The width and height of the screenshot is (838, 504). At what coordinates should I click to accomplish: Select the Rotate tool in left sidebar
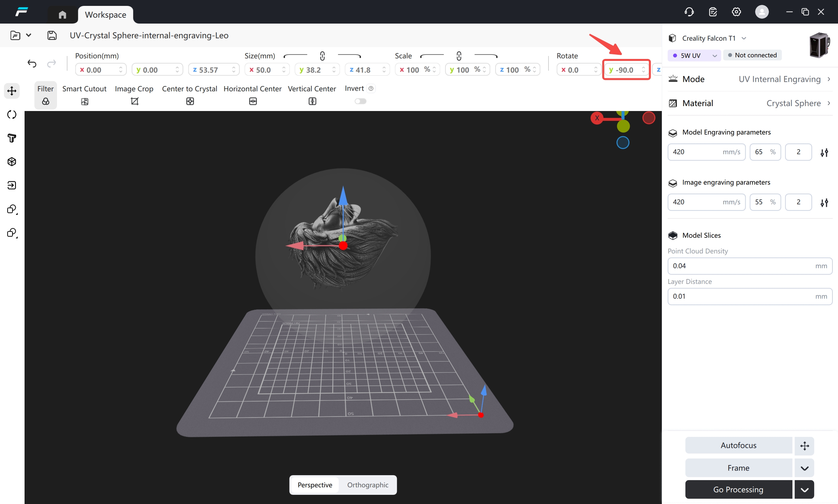click(x=12, y=114)
